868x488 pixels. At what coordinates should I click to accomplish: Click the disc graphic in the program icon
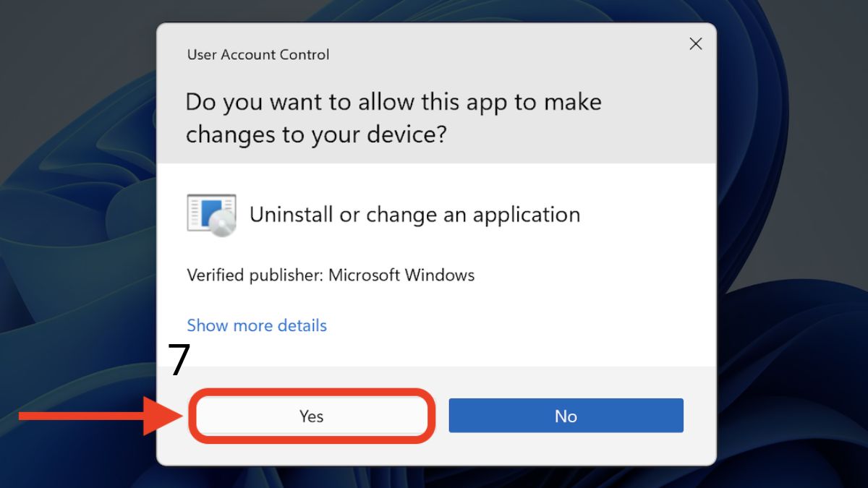222,225
